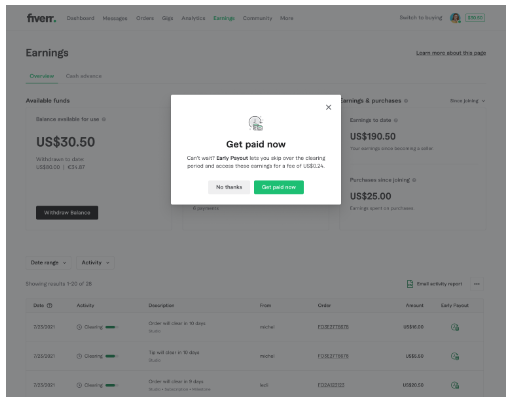
Task: Open the user profile avatar
Action: pyautogui.click(x=455, y=18)
